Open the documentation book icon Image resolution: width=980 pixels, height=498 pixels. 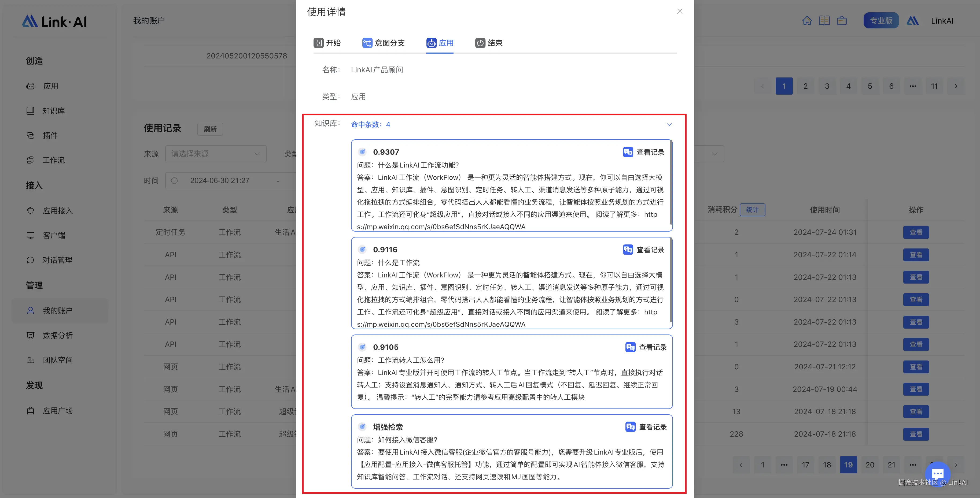point(824,21)
